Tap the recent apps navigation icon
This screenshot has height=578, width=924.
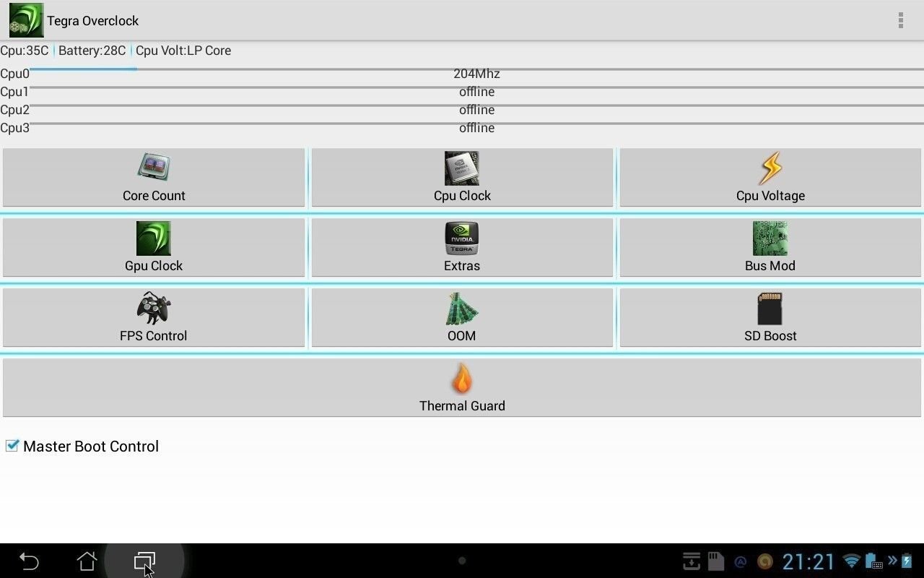[x=144, y=561]
